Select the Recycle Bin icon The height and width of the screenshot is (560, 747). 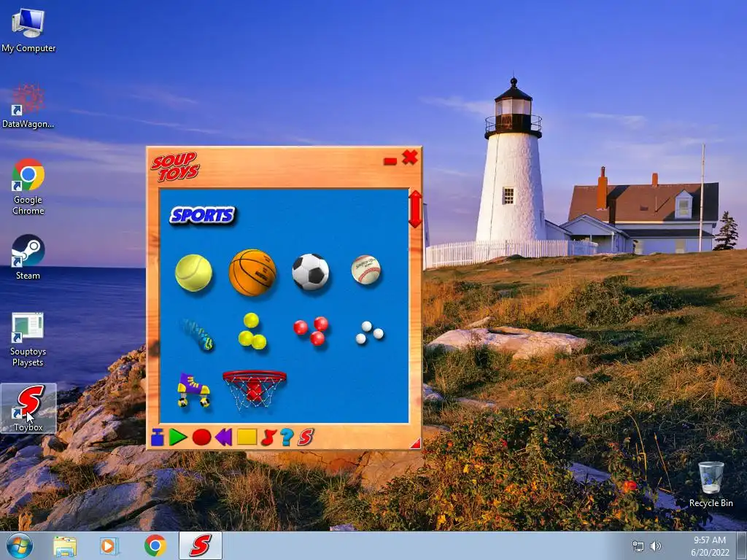[711, 485]
